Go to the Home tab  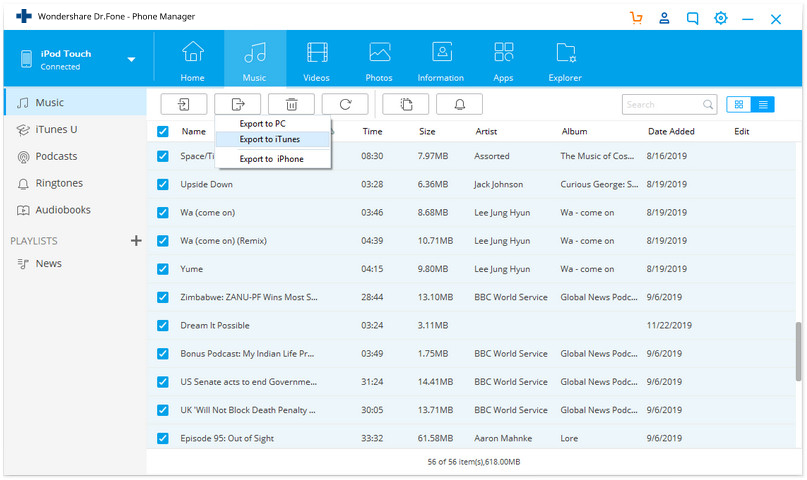[x=192, y=61]
